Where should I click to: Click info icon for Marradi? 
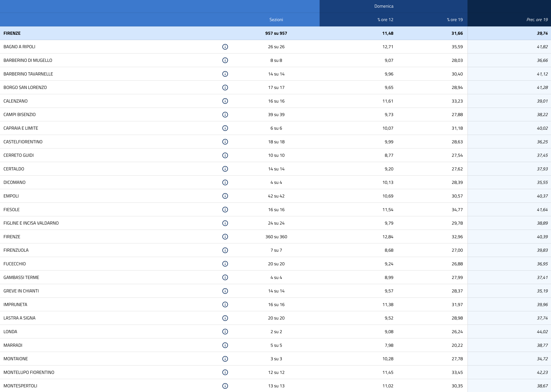(225, 345)
